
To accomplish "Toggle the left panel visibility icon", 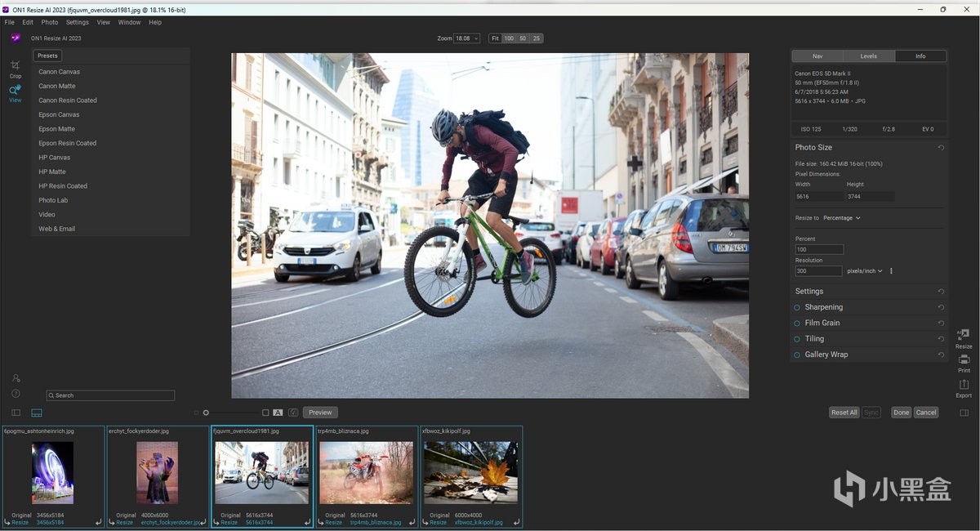I will point(16,413).
